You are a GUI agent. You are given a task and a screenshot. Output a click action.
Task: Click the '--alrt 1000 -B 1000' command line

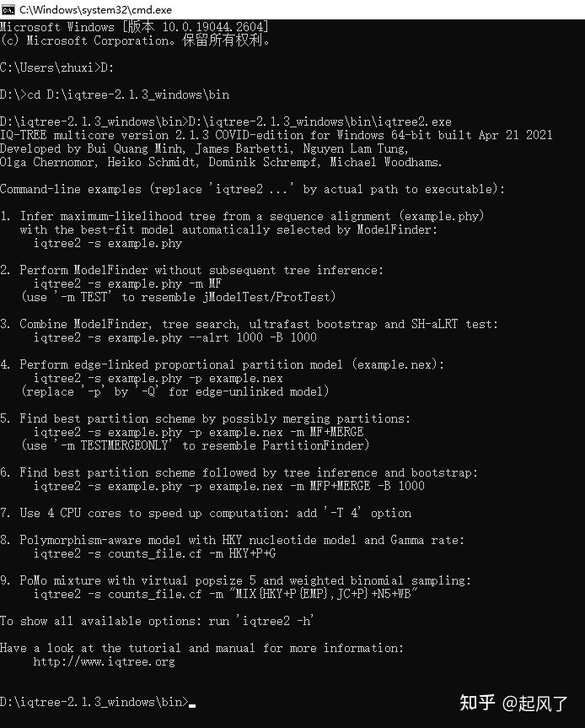174,337
